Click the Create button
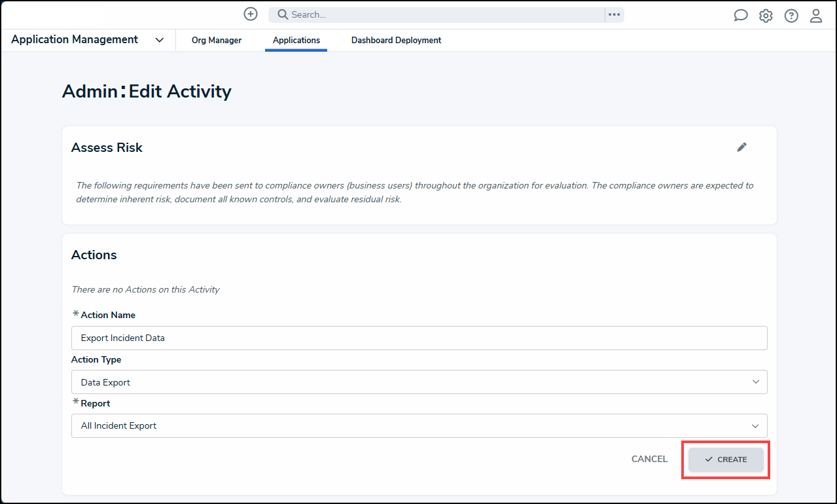 [x=726, y=459]
